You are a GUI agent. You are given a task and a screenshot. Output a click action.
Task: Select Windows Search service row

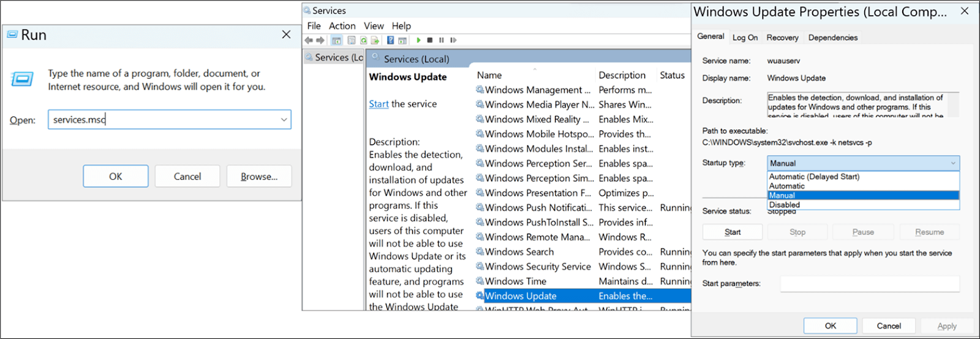click(x=519, y=252)
